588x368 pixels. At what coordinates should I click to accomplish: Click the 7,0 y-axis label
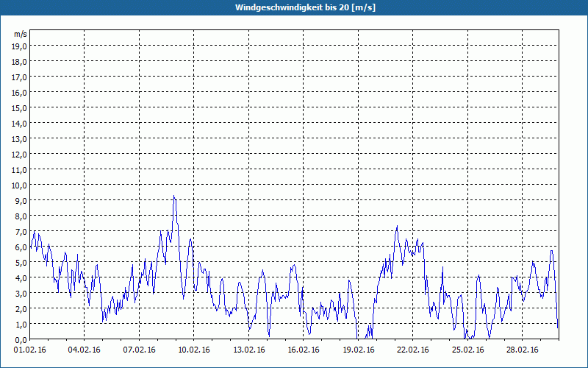(x=20, y=231)
